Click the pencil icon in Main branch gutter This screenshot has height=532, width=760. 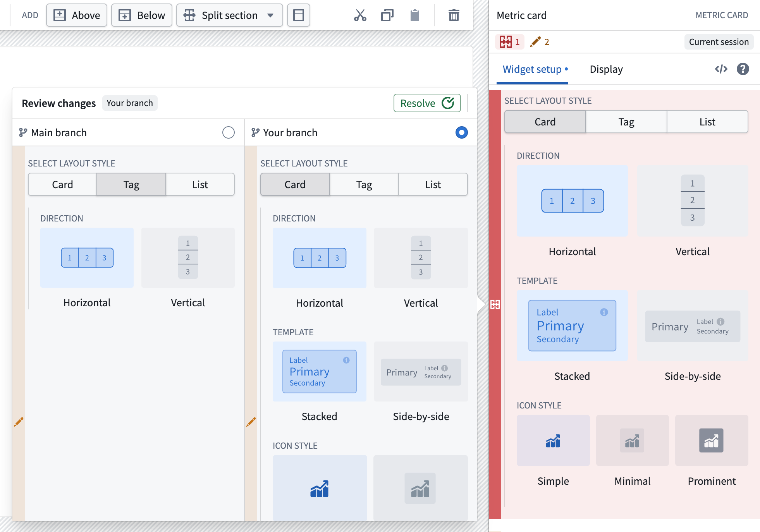tap(19, 422)
